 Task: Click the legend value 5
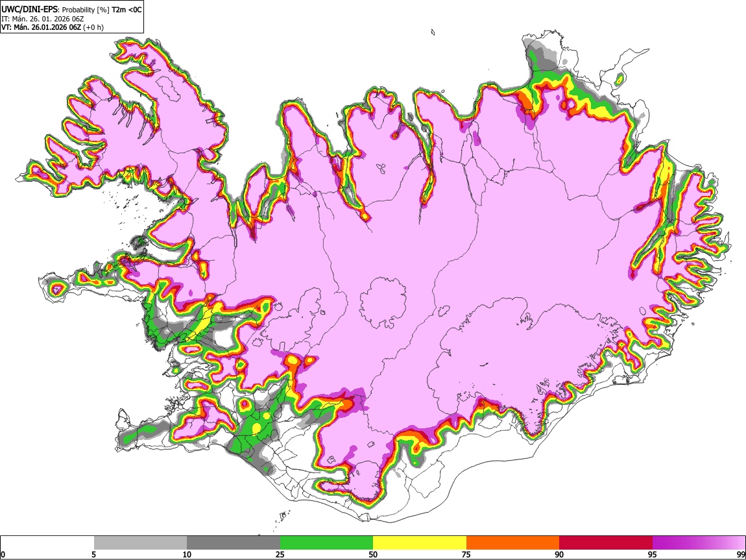pyautogui.click(x=93, y=554)
